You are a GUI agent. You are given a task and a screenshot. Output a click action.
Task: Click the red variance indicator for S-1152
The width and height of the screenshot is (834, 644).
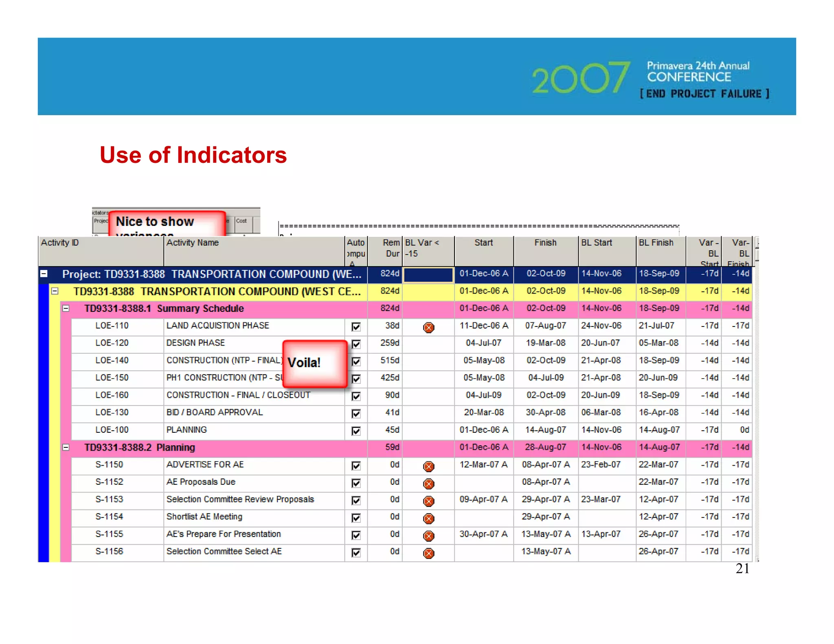[x=428, y=484]
